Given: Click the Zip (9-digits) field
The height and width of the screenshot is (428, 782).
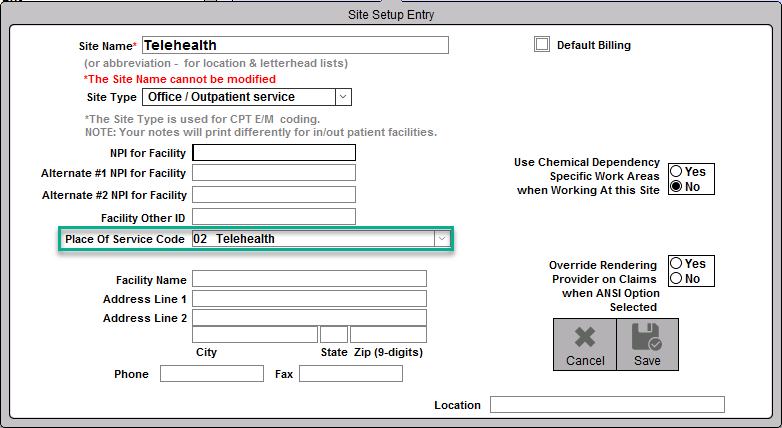Looking at the screenshot, I should [x=388, y=334].
